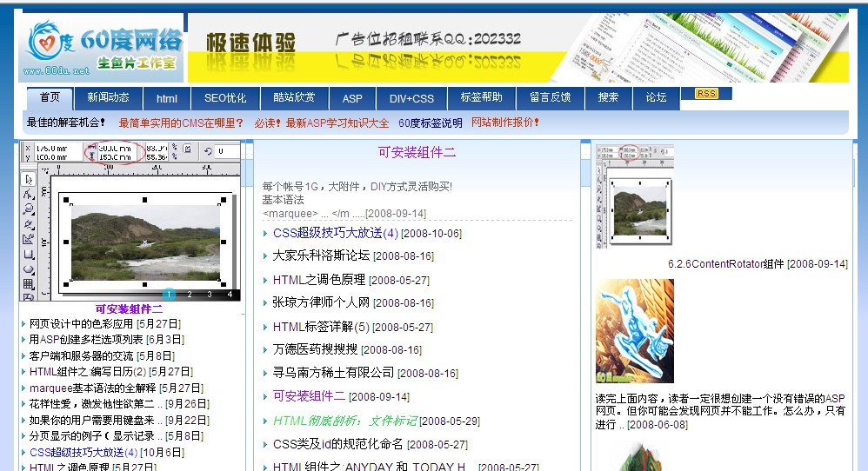
Task: Go to the html navigation tab
Action: 167,99
